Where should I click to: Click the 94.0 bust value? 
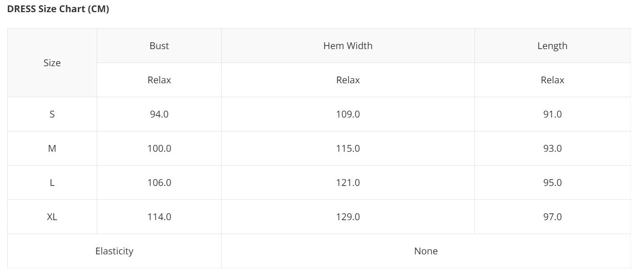point(159,114)
